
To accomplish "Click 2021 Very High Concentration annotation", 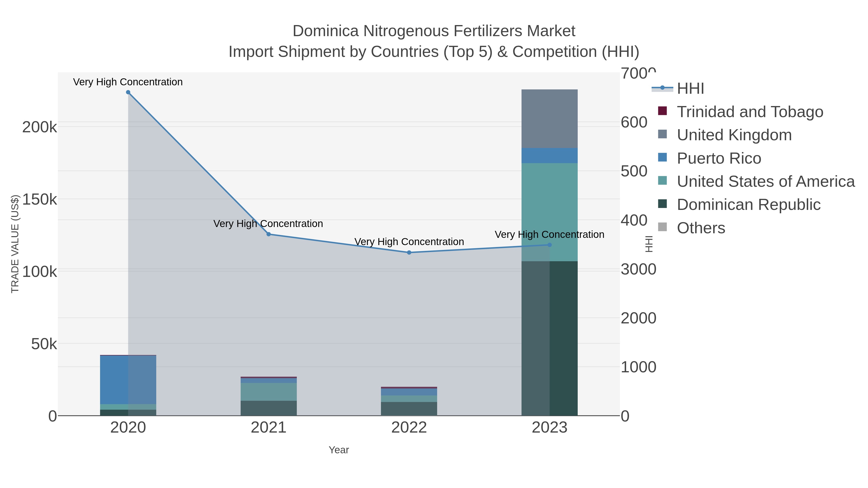I will pos(268,224).
